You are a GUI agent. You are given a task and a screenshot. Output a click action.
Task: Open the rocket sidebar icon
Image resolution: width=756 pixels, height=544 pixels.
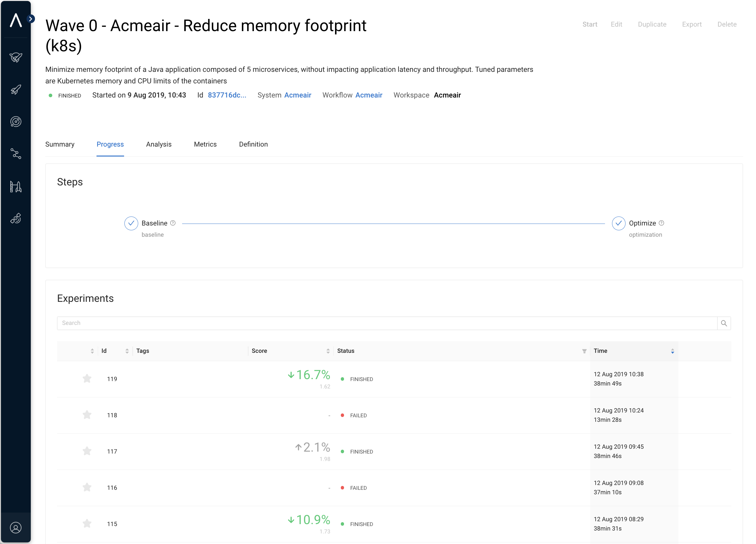pos(16,89)
